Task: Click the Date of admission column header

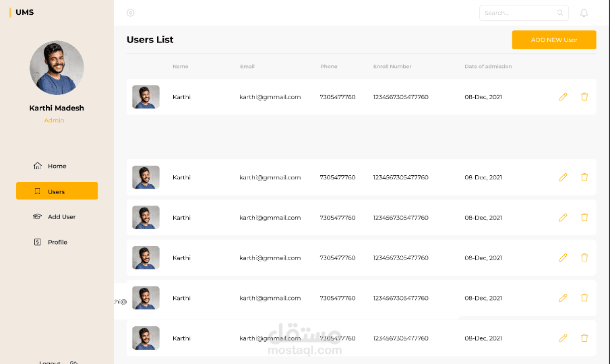Action: (488, 67)
